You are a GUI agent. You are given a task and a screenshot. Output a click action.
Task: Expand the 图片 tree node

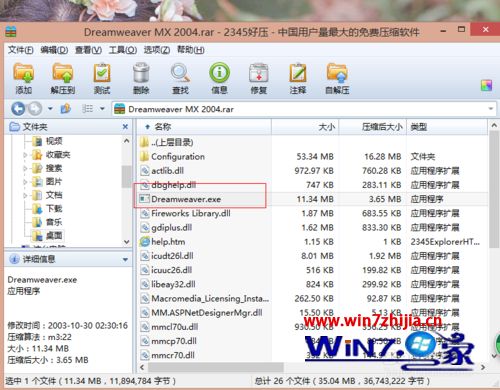[25, 182]
